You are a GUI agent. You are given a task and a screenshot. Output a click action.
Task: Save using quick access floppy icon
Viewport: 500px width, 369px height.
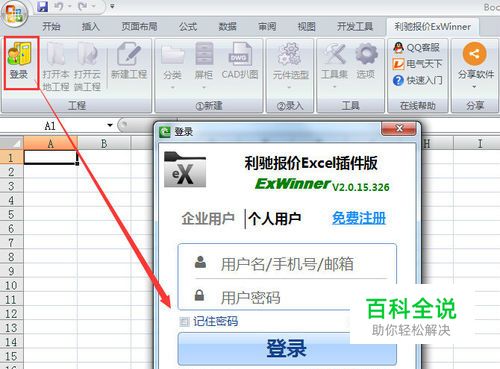[42, 6]
